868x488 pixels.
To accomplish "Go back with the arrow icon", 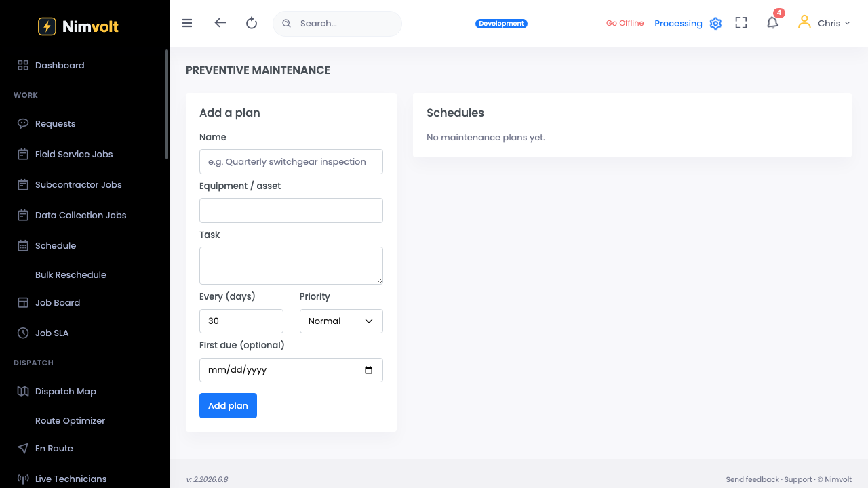I will point(220,23).
